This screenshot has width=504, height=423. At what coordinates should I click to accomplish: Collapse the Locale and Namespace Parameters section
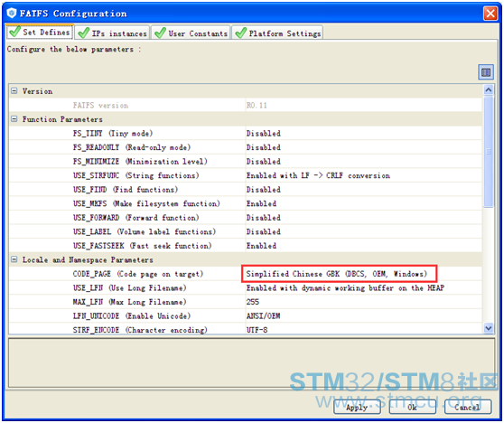(14, 259)
